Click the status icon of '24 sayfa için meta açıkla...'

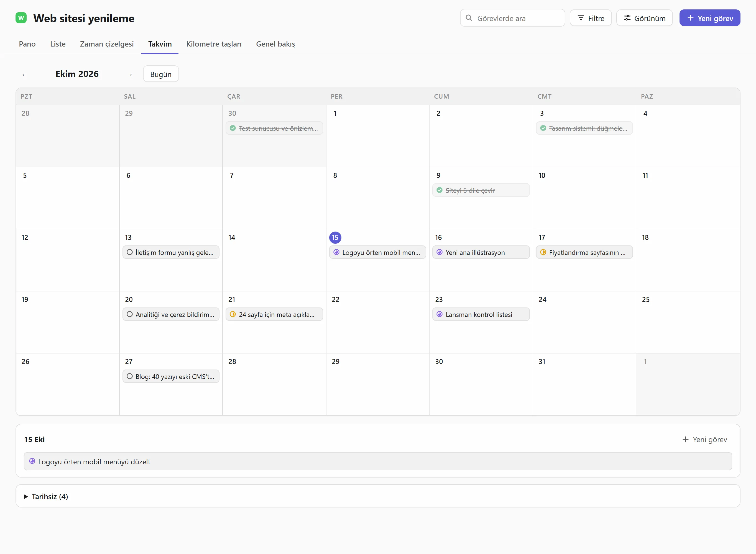pos(233,314)
